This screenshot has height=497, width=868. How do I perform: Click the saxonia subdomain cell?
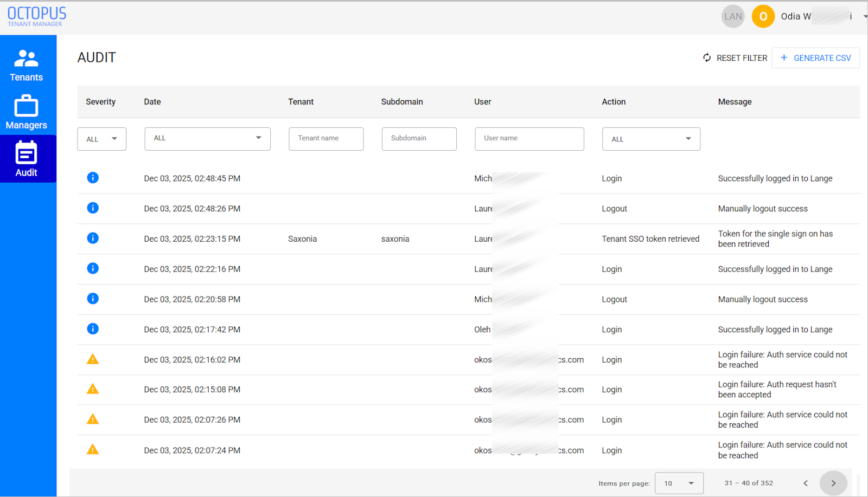coord(395,238)
